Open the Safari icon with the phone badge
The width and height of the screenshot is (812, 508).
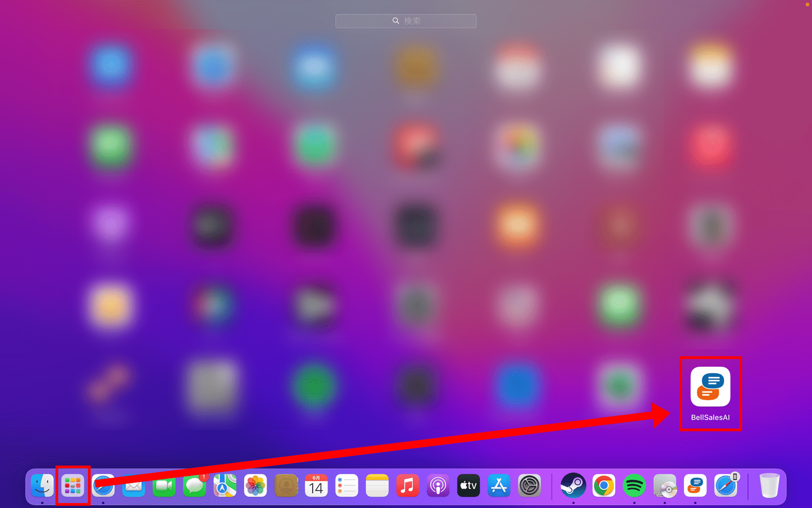[x=725, y=486]
